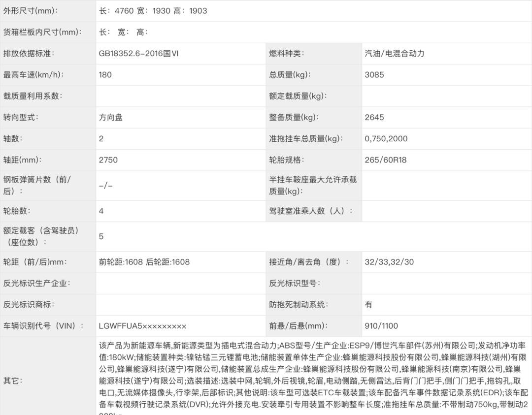
Task: Click the 半挂车鞍座最大允许承载质量 label
Action: 313,186
